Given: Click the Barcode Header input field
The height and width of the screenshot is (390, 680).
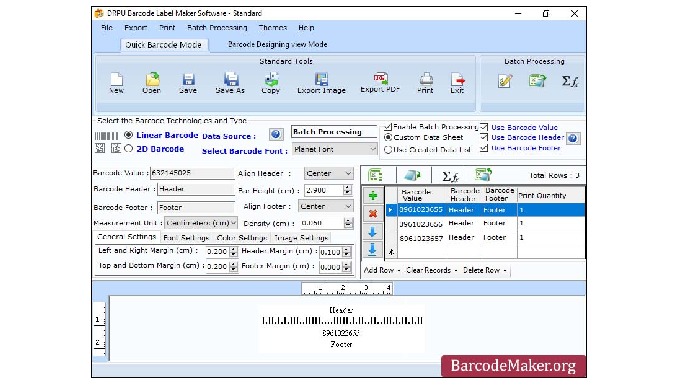Looking at the screenshot, I should [x=195, y=189].
